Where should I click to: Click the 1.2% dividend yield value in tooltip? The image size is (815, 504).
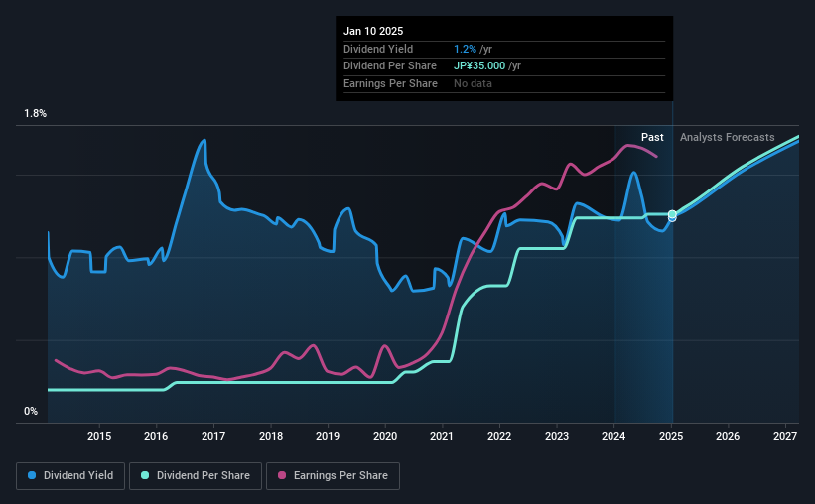465,49
